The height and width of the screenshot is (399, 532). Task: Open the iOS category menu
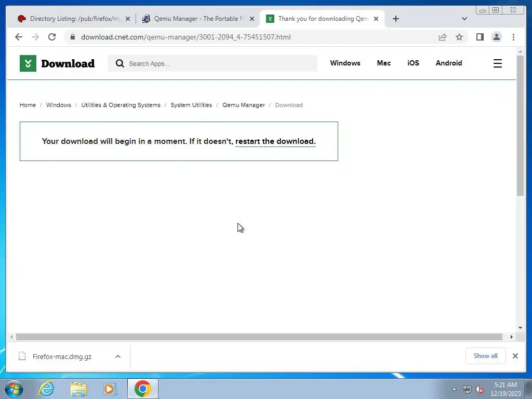coord(413,63)
